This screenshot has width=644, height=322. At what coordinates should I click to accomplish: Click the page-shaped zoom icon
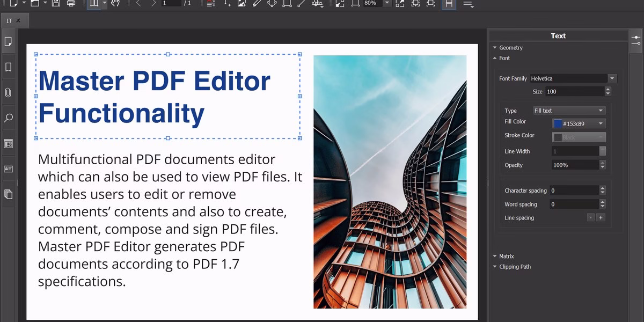355,4
